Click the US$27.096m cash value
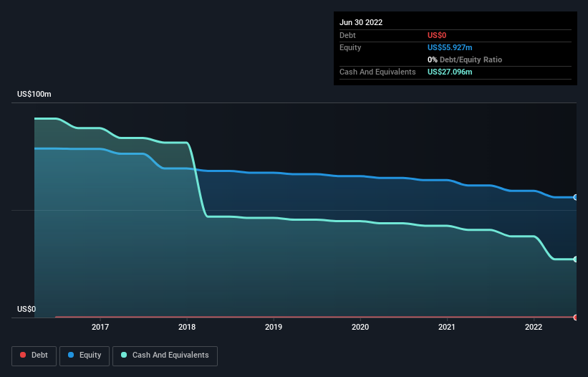588x377 pixels. [x=450, y=72]
